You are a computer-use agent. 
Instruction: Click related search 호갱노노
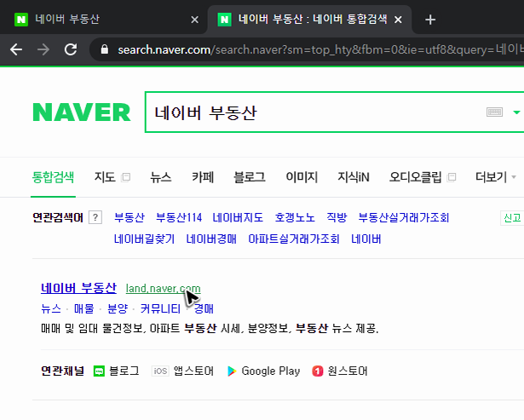point(295,217)
